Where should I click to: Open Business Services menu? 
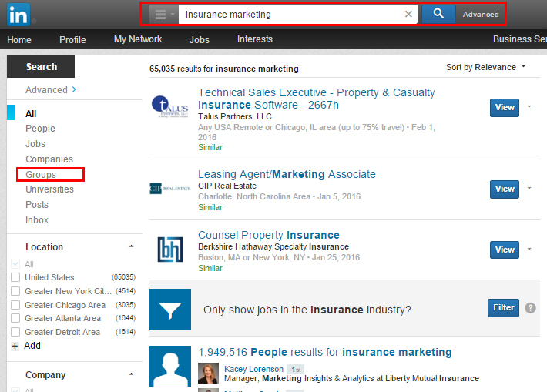[520, 39]
